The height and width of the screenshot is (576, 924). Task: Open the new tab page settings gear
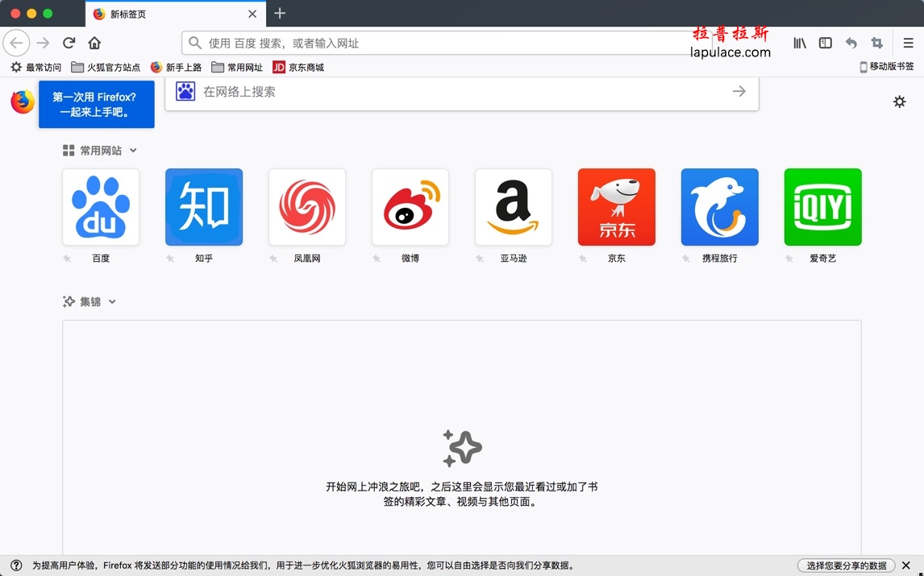pyautogui.click(x=899, y=102)
